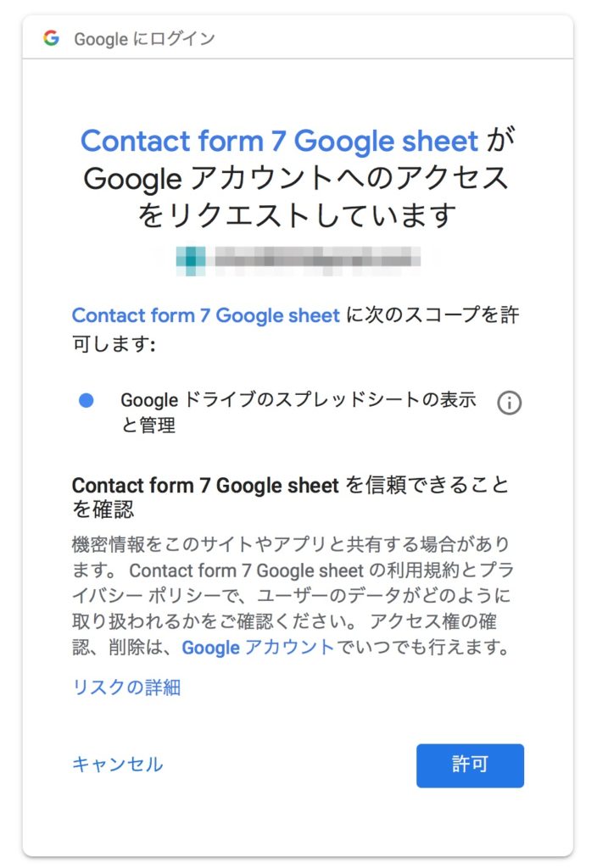The width and height of the screenshot is (597, 868).
Task: Click the app name link above the scope
Action: pyautogui.click(x=205, y=315)
